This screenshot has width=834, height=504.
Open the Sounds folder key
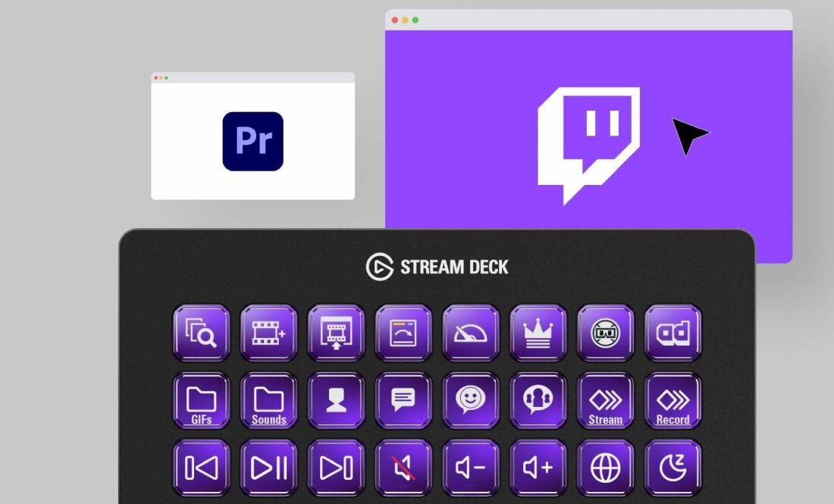coord(268,400)
